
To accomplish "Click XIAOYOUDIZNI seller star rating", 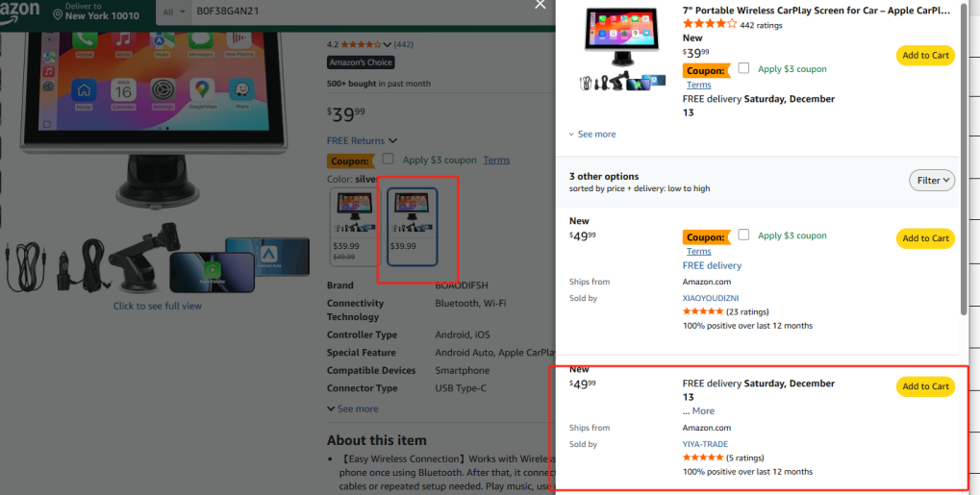I will (x=703, y=311).
